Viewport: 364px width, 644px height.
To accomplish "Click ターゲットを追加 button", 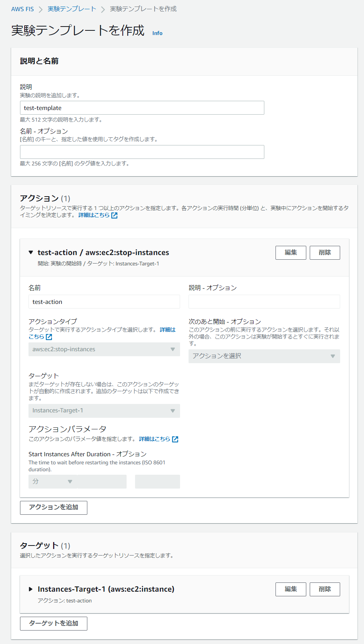I will tap(53, 624).
